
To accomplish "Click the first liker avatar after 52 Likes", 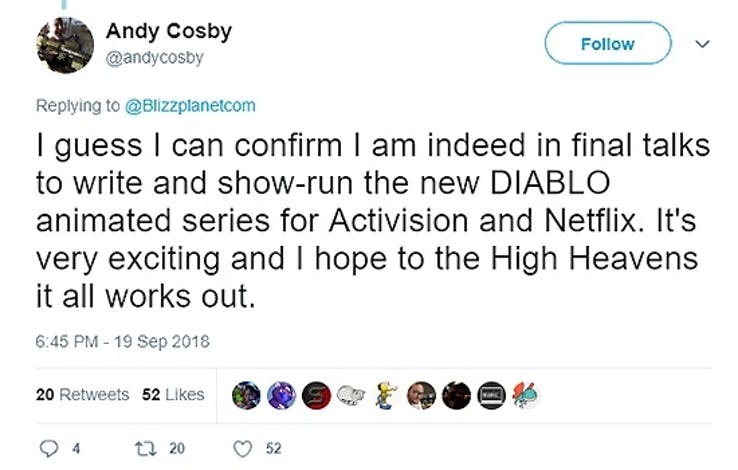I will (x=245, y=394).
